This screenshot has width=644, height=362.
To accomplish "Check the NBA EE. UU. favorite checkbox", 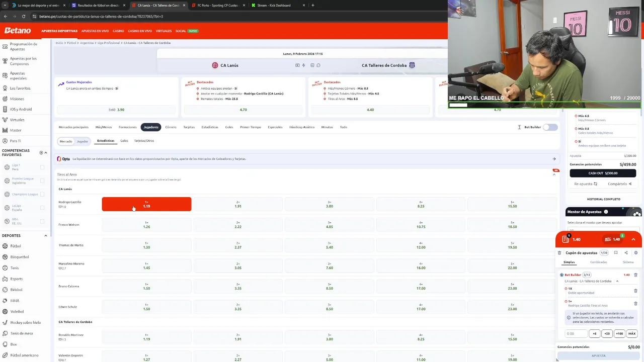I will coord(42,221).
